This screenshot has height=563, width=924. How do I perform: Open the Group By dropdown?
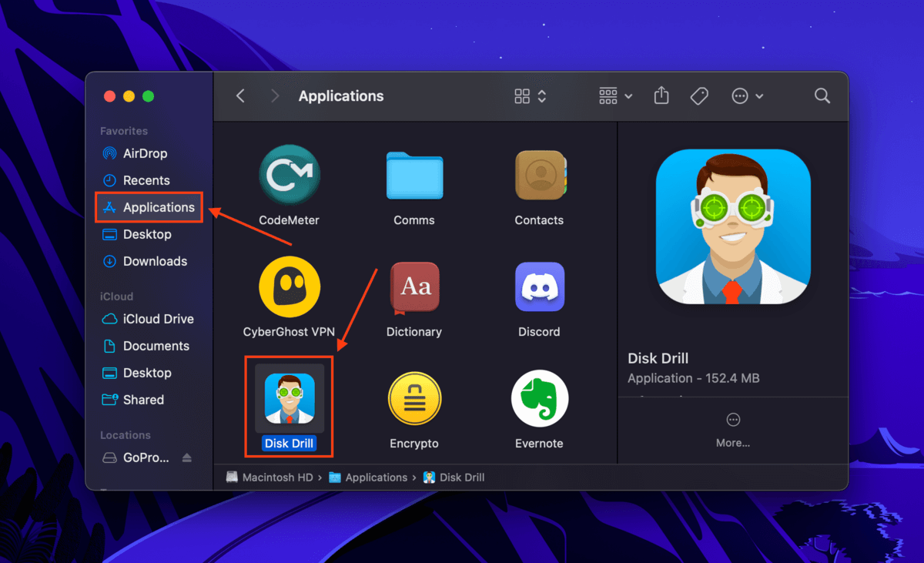tap(615, 96)
